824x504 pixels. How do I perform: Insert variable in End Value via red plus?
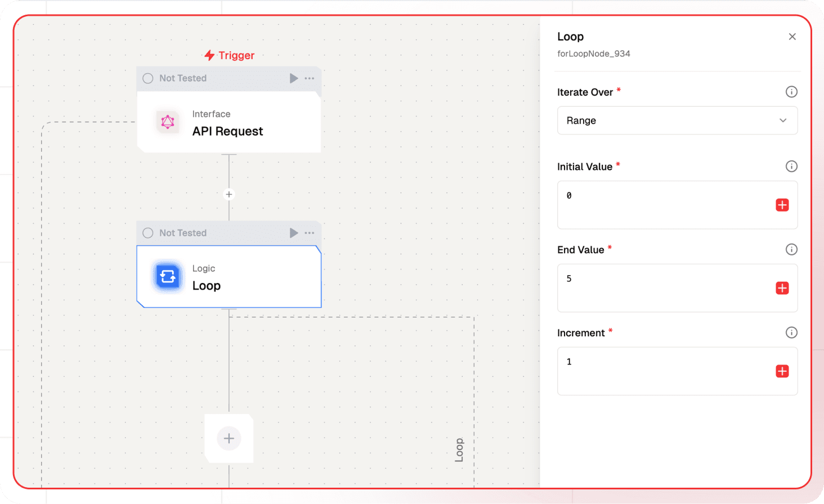pyautogui.click(x=782, y=288)
